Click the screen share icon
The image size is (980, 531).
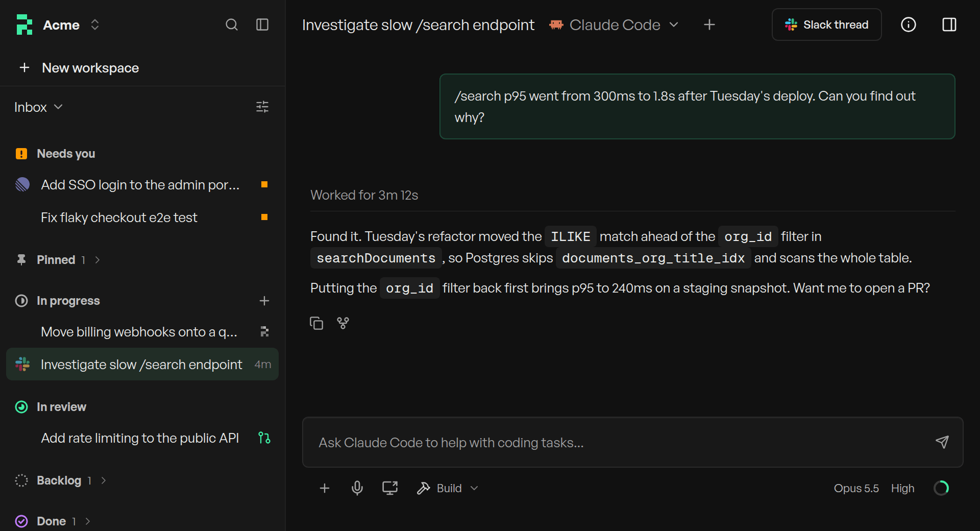(390, 488)
